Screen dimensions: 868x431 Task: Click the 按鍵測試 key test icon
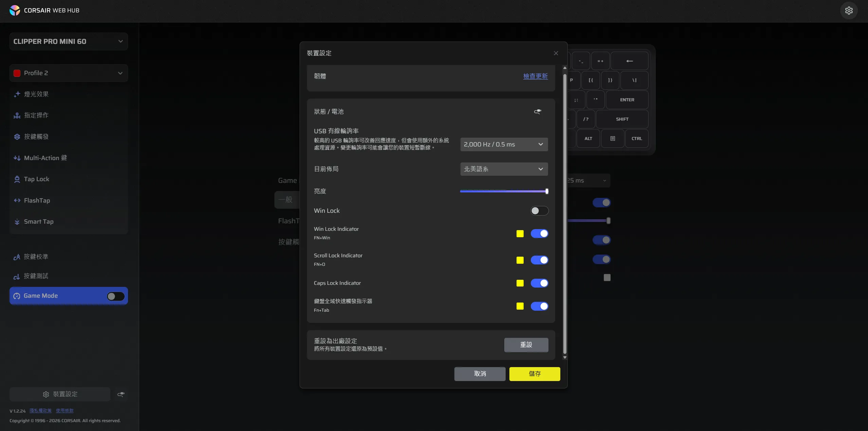point(17,276)
